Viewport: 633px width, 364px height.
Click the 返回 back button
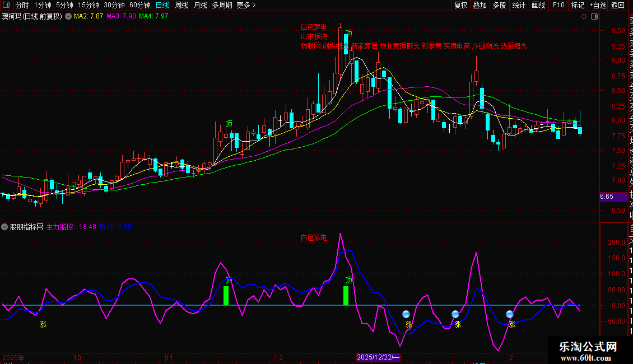pos(618,5)
